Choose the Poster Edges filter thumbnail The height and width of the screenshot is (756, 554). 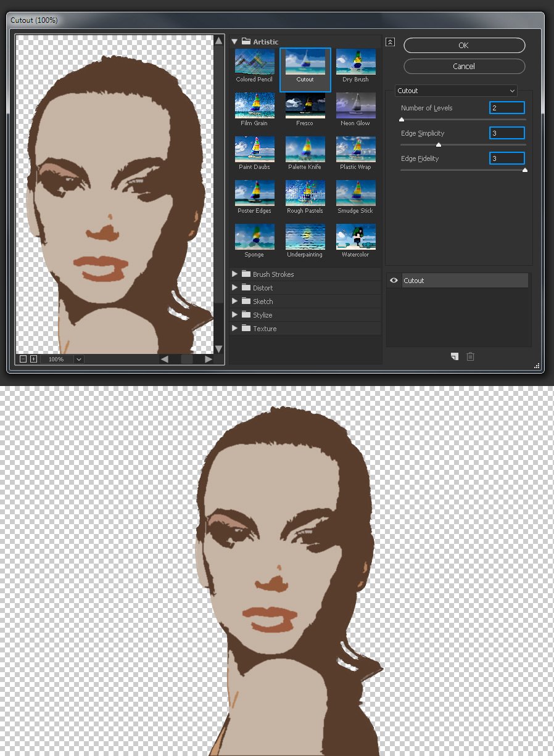(x=254, y=193)
